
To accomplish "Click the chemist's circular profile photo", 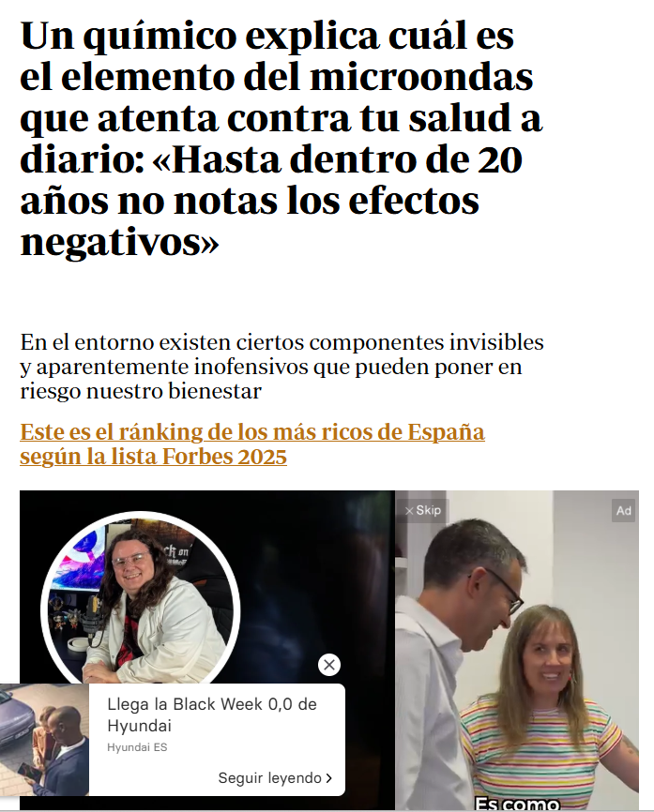I will click(140, 598).
